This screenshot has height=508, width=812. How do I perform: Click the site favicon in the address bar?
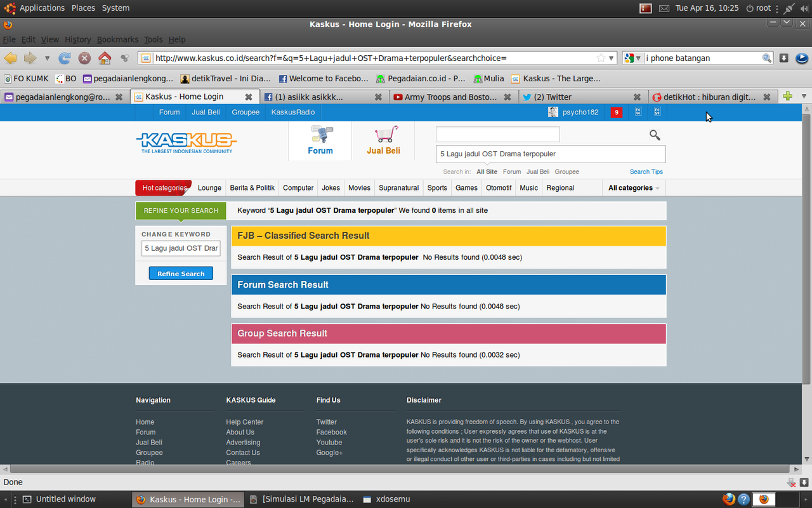[145, 58]
